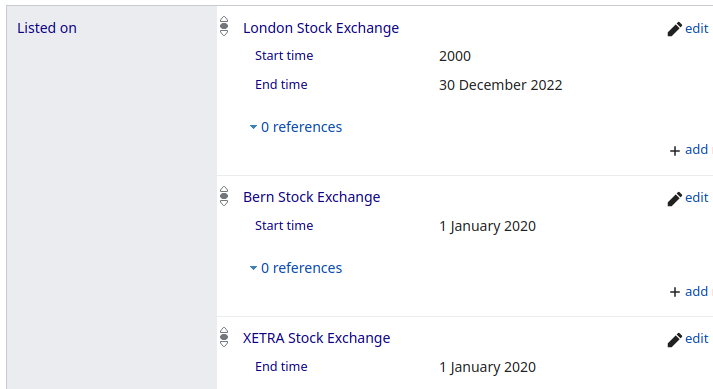Expand 0 references under London Stock Exchange
Image resolution: width=713 pixels, height=389 pixels.
[x=296, y=127]
